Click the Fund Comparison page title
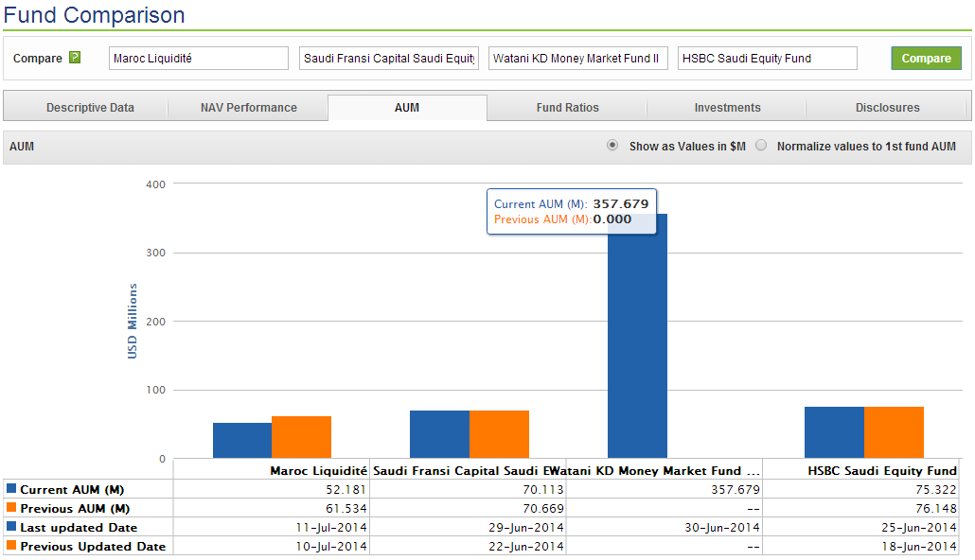 point(95,15)
